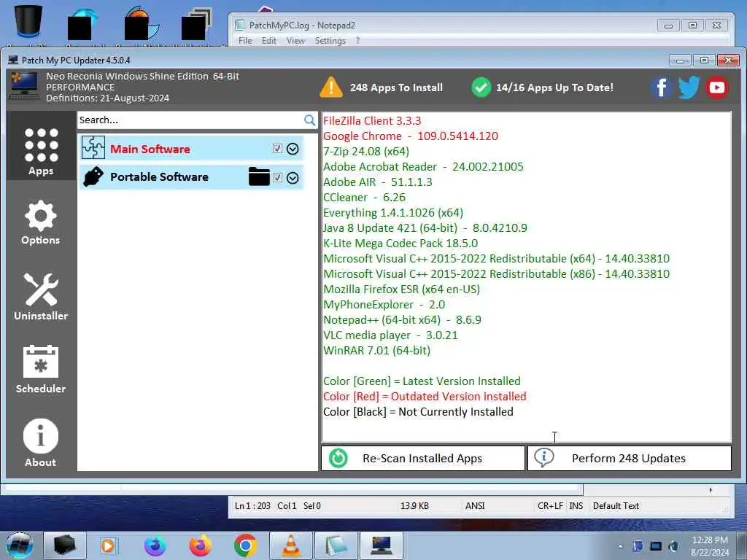This screenshot has width=747, height=560.
Task: Open Firefox from the taskbar
Action: (201, 545)
